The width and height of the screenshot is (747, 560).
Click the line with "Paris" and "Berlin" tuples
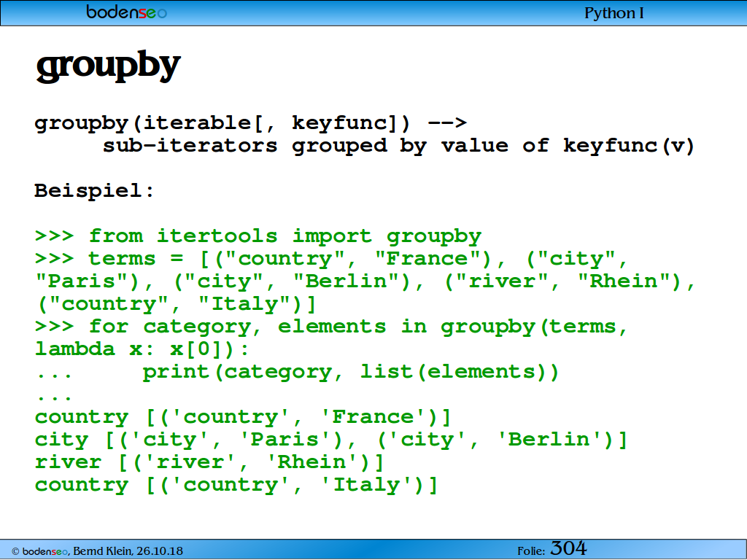point(365,281)
